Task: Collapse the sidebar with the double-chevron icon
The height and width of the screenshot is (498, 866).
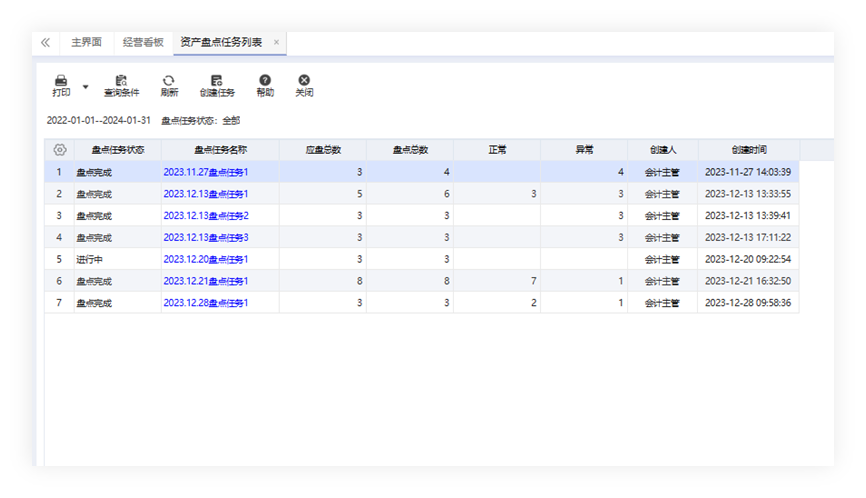Action: [45, 43]
